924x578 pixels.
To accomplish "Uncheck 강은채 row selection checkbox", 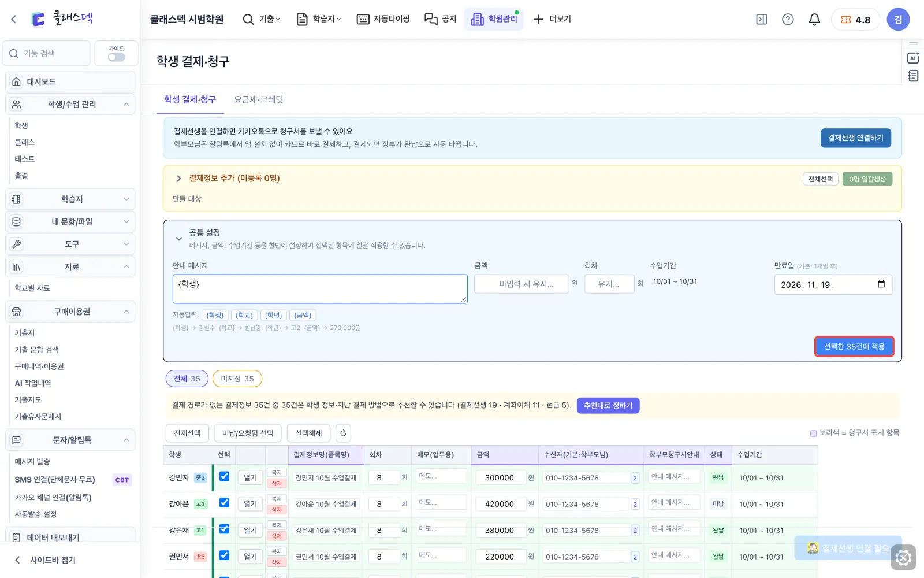I will point(224,529).
